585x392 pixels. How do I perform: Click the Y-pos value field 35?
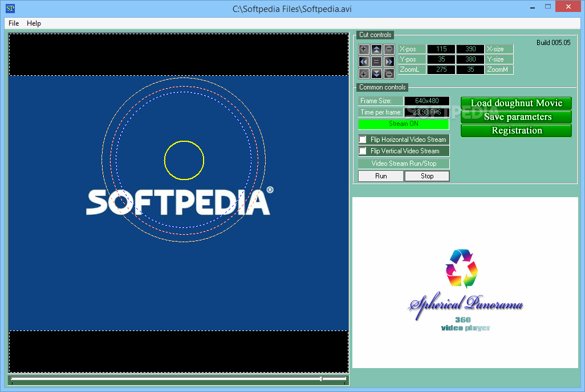pos(441,59)
